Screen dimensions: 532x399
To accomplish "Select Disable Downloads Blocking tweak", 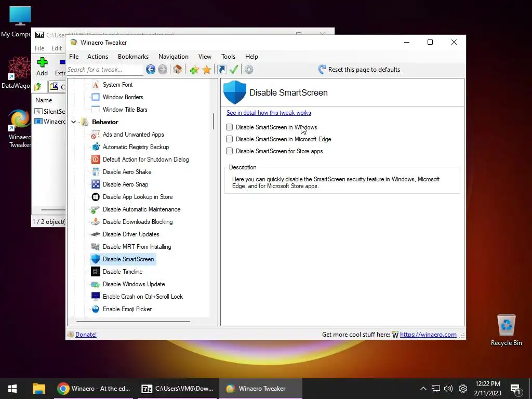I will point(138,222).
